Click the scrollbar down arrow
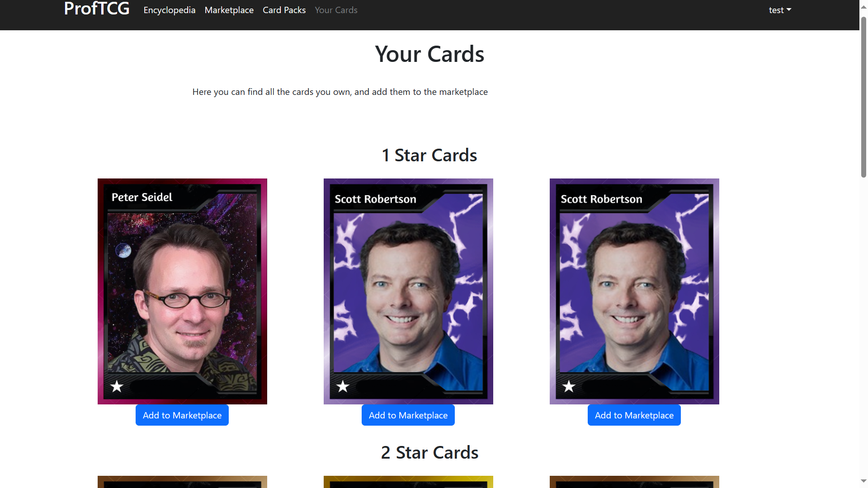 [863, 481]
